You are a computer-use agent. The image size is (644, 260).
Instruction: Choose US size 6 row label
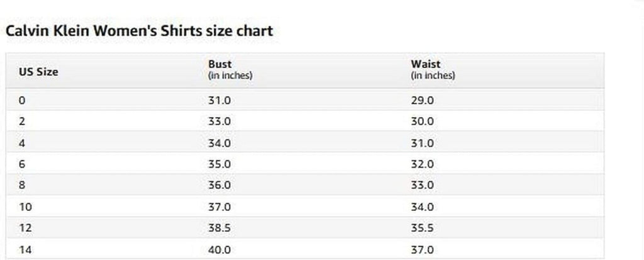22,164
